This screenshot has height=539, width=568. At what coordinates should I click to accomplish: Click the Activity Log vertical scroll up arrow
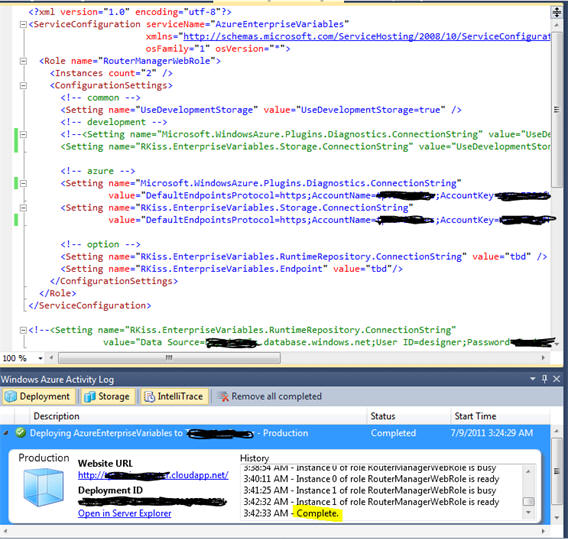point(556,430)
